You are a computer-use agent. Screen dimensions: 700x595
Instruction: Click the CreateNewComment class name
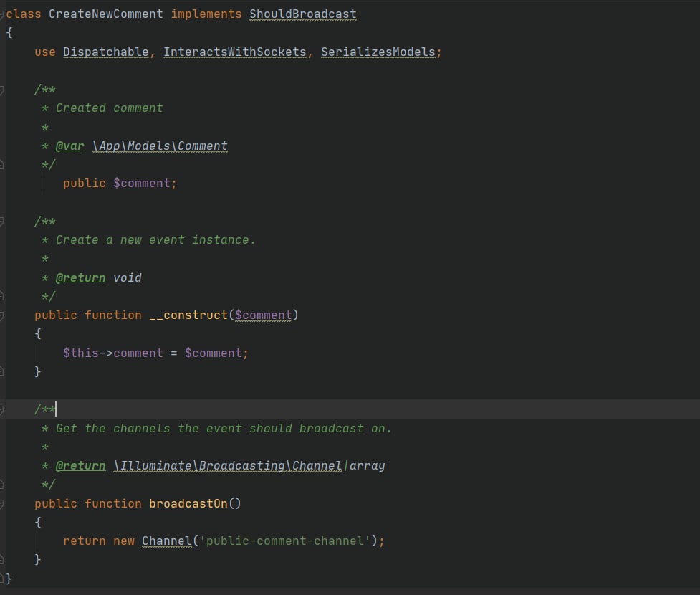click(106, 14)
